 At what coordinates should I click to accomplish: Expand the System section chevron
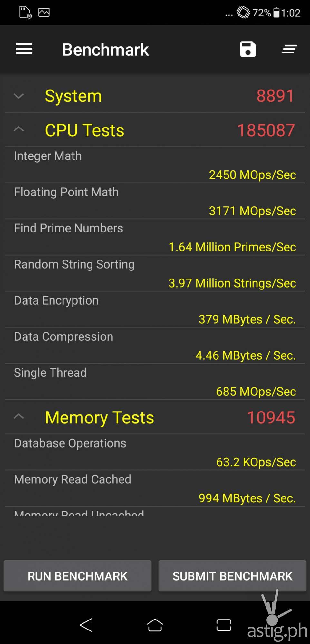tap(19, 96)
